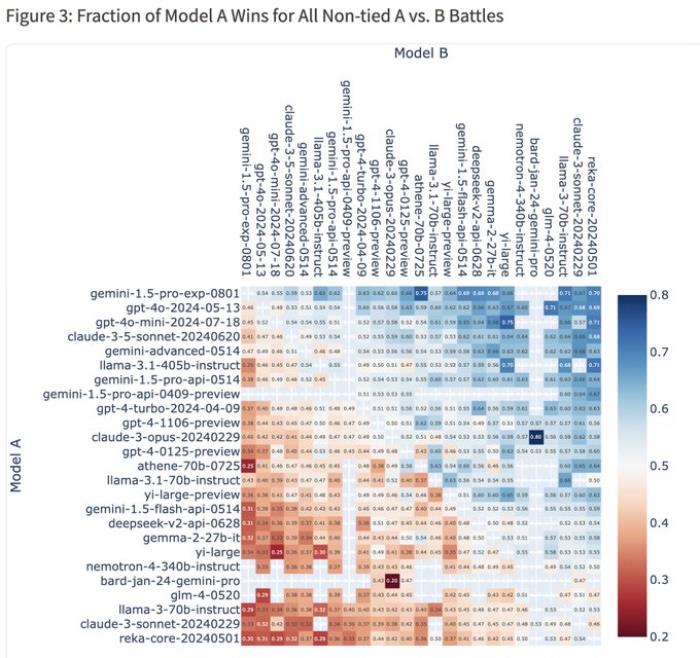Viewport: 700px width, 658px height.
Task: Click the 'Model B' axis title
Action: 421,53
